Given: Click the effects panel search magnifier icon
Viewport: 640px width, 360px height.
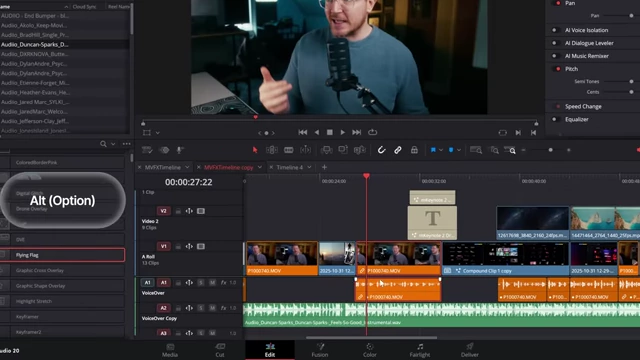Looking at the screenshot, I should click(x=103, y=144).
